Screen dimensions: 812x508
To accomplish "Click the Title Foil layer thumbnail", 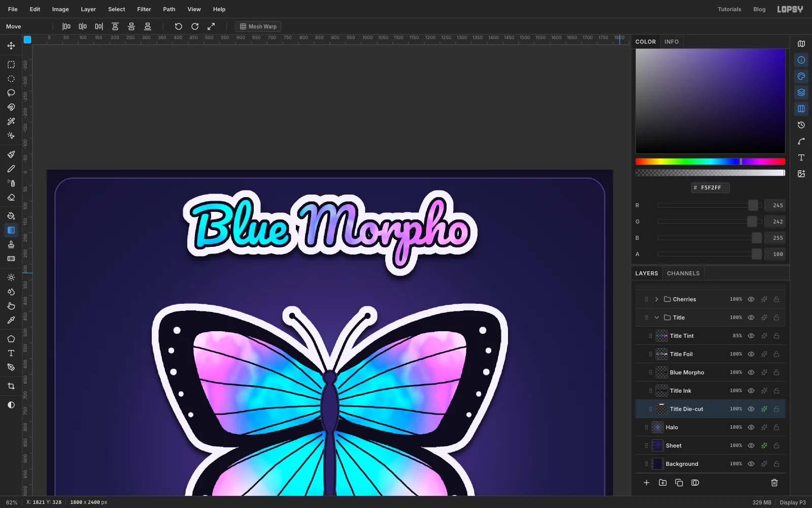I will pos(662,354).
